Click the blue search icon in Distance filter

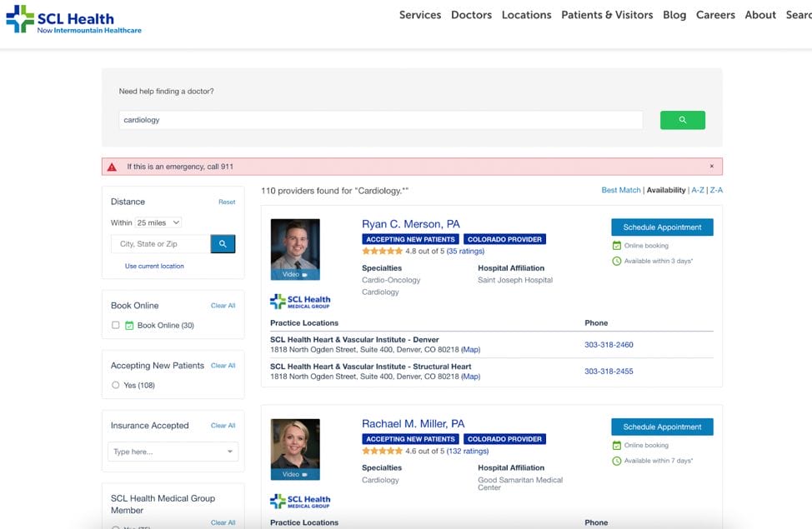(x=221, y=243)
